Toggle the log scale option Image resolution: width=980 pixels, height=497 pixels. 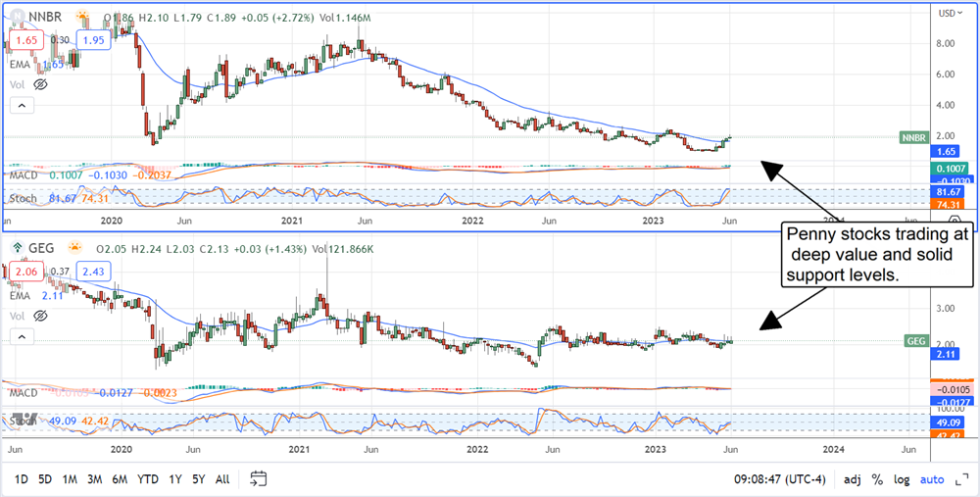point(903,479)
